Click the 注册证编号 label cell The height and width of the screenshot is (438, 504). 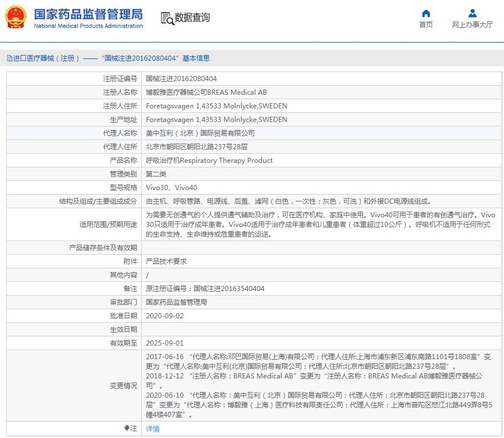click(74, 79)
